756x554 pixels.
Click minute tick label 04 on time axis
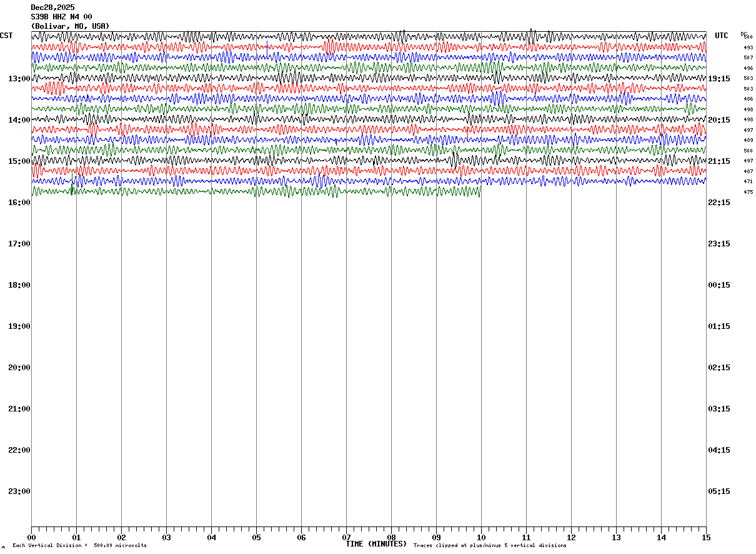pyautogui.click(x=211, y=538)
